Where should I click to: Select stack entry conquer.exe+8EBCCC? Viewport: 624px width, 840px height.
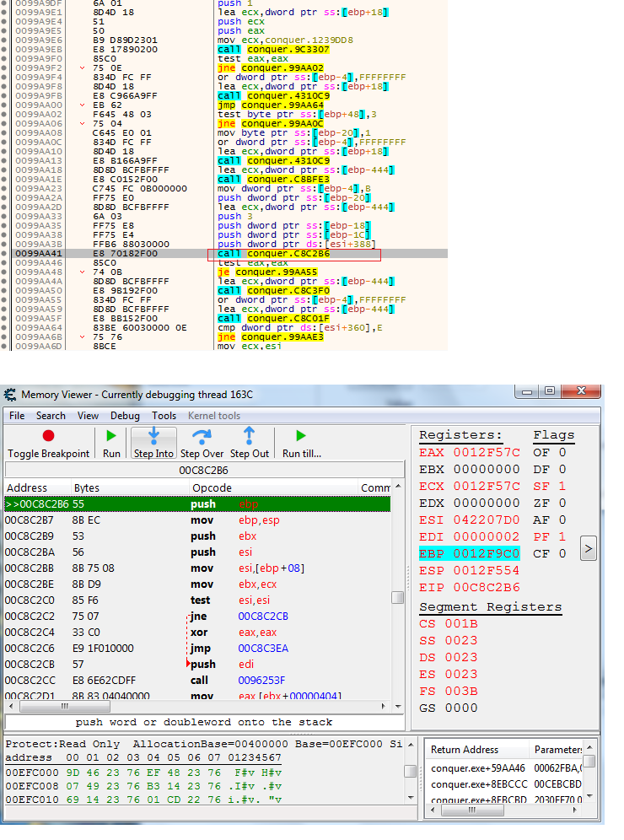(479, 784)
